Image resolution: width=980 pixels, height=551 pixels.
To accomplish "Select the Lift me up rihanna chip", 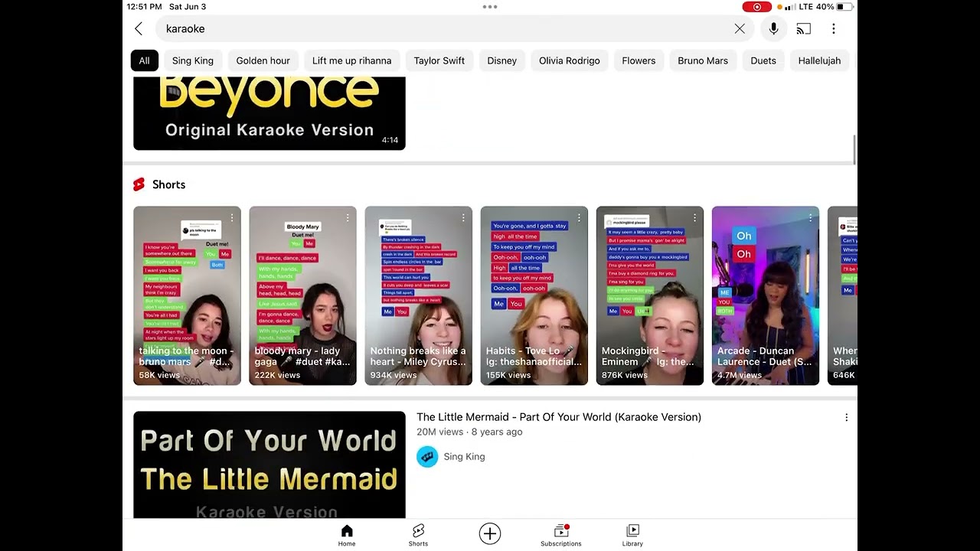I will click(x=351, y=60).
